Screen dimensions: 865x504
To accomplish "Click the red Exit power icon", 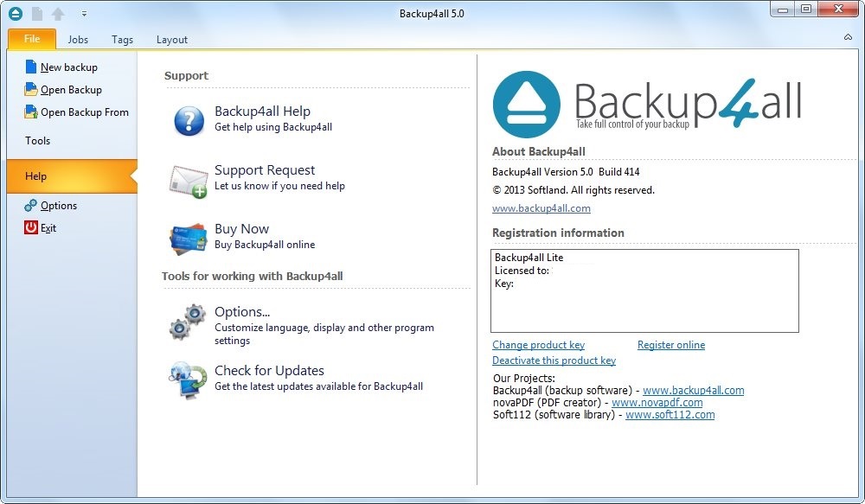I will click(31, 227).
